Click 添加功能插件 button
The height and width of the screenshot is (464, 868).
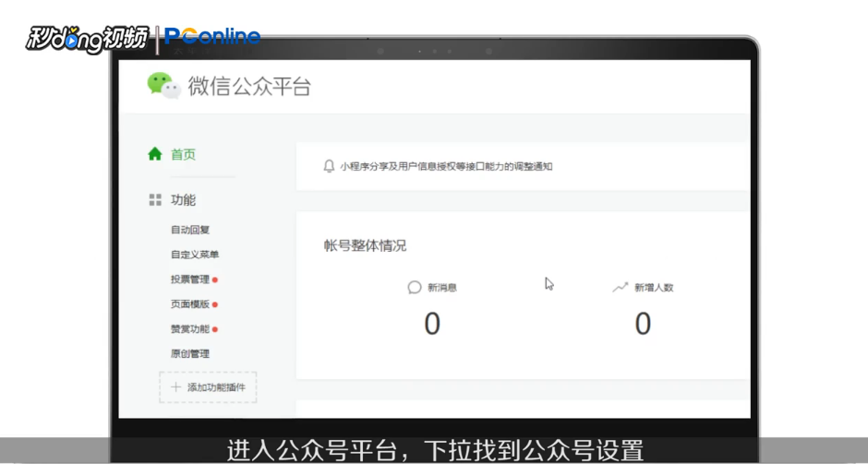[x=208, y=387]
